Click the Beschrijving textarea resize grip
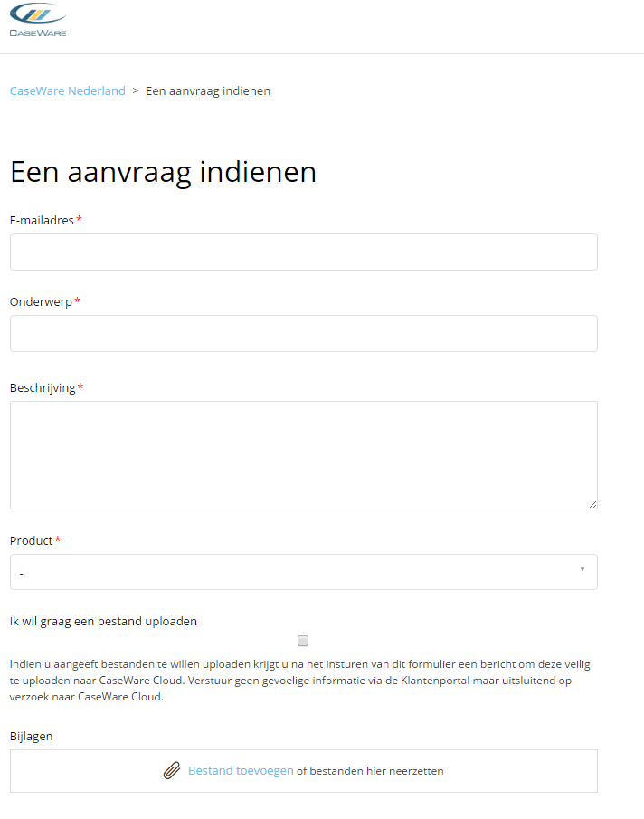This screenshot has width=644, height=819. (592, 505)
